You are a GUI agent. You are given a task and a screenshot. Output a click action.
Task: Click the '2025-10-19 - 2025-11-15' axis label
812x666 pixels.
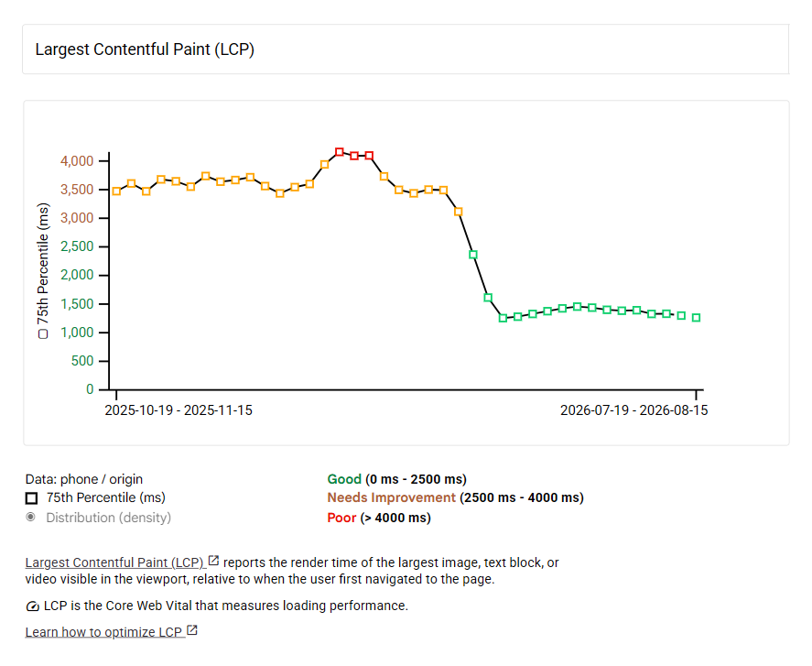click(x=179, y=410)
